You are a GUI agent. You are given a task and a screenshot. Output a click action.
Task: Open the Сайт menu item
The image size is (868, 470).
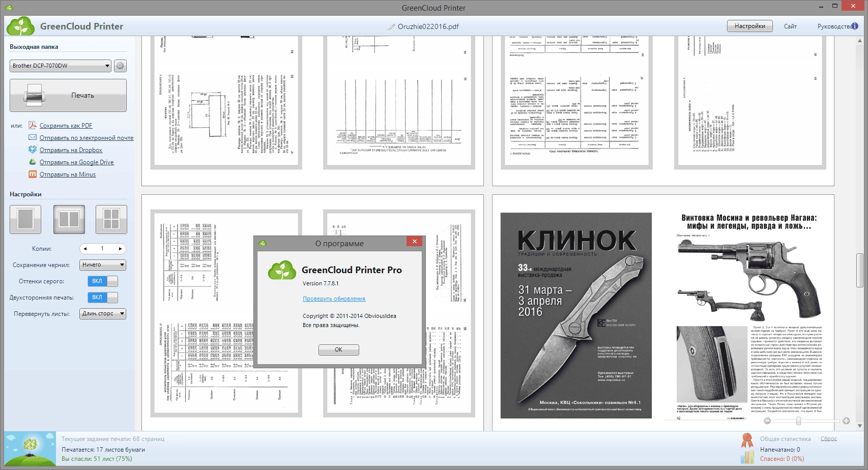click(x=790, y=26)
